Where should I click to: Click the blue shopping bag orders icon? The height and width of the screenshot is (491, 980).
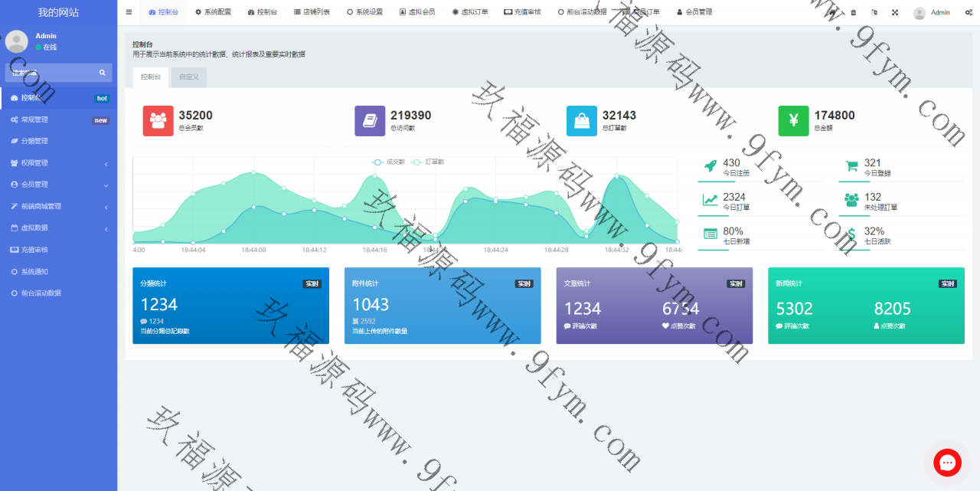[x=582, y=121]
